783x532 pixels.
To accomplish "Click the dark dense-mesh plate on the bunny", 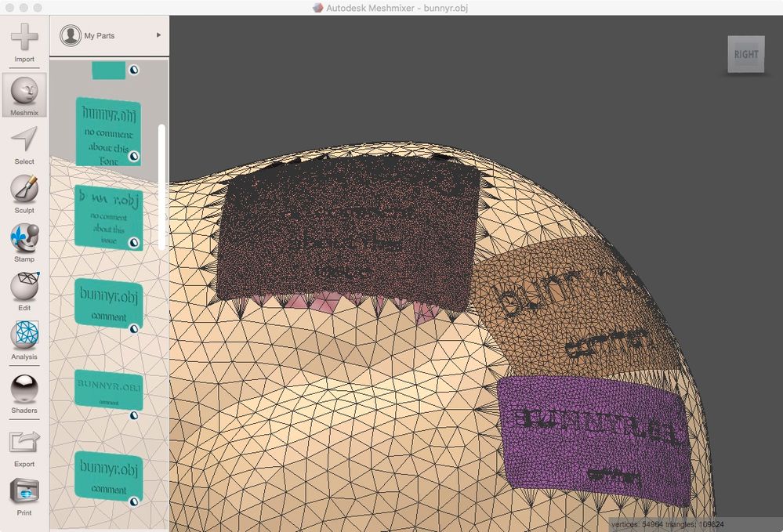I will click(x=350, y=232).
